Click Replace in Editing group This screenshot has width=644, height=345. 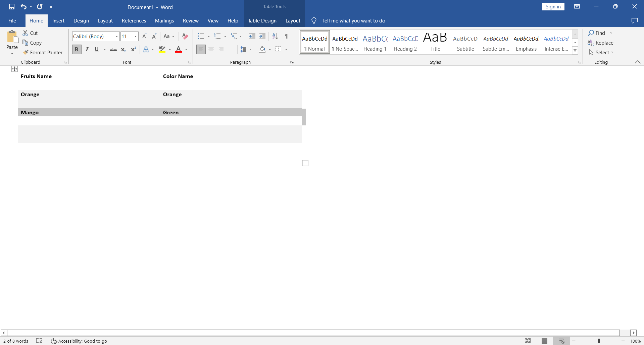[x=601, y=43]
